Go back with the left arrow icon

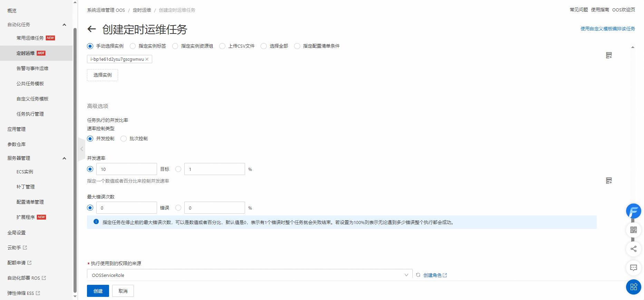pos(91,29)
